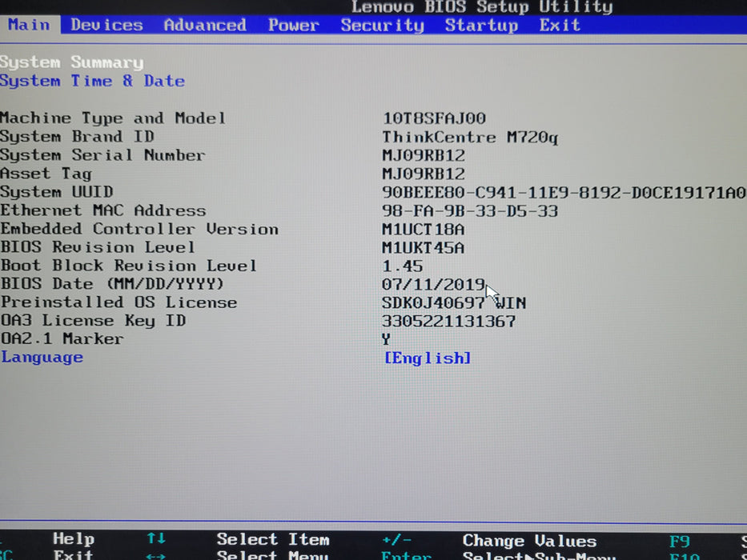Click the UUID value starting 90BEEE80
The image size is (747, 560).
(x=564, y=192)
